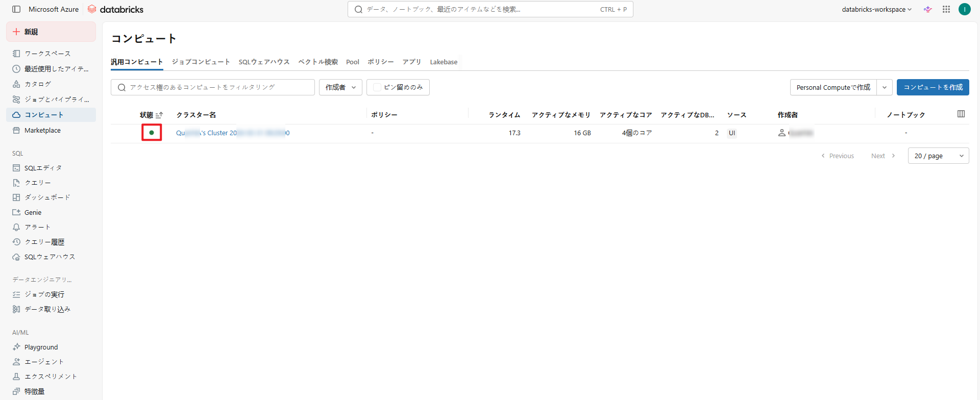This screenshot has height=400, width=980.
Task: Open the databricks-workspace switcher dropdown
Action: (x=876, y=9)
